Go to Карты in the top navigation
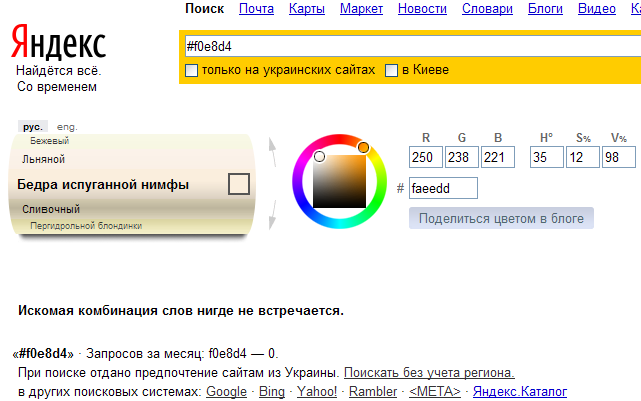 (306, 9)
